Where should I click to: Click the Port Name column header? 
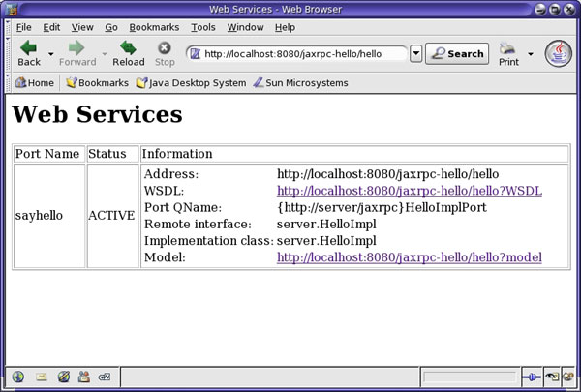(x=49, y=154)
